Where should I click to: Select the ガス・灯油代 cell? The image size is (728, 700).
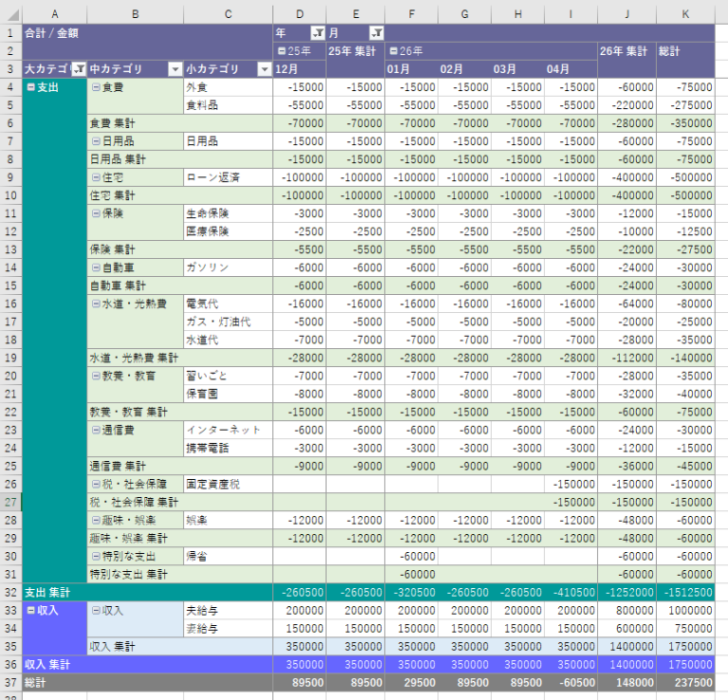coord(227,322)
